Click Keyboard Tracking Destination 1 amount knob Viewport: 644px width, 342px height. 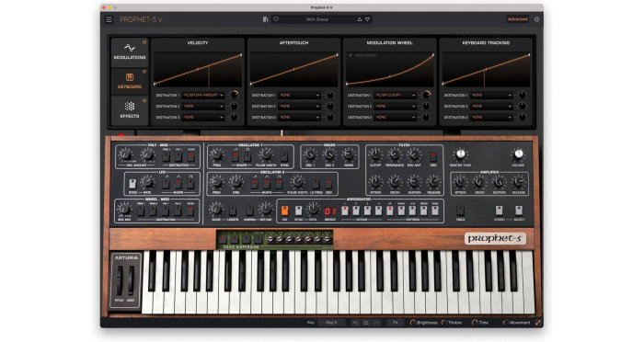point(523,95)
